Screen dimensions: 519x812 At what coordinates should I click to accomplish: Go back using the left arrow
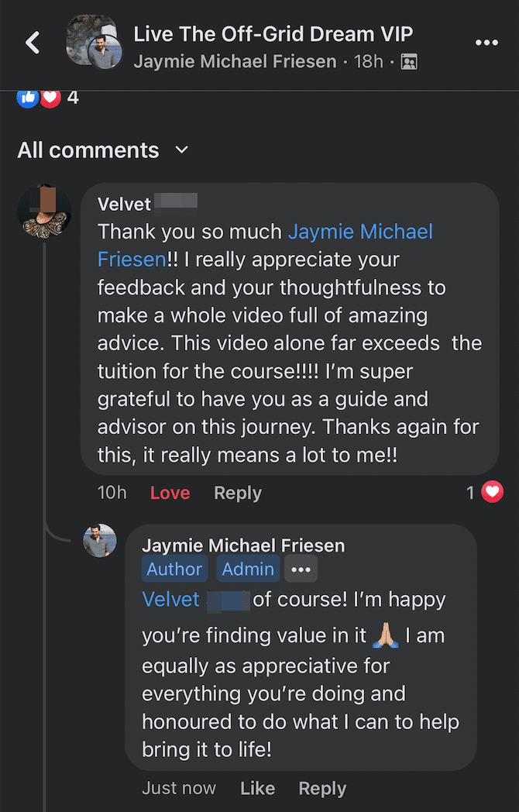tap(33, 43)
